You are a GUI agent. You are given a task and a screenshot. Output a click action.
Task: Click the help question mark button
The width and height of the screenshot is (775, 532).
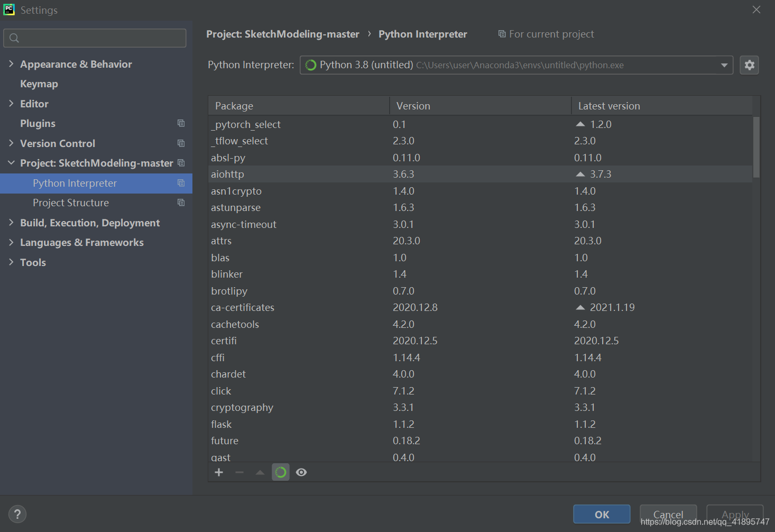(17, 514)
